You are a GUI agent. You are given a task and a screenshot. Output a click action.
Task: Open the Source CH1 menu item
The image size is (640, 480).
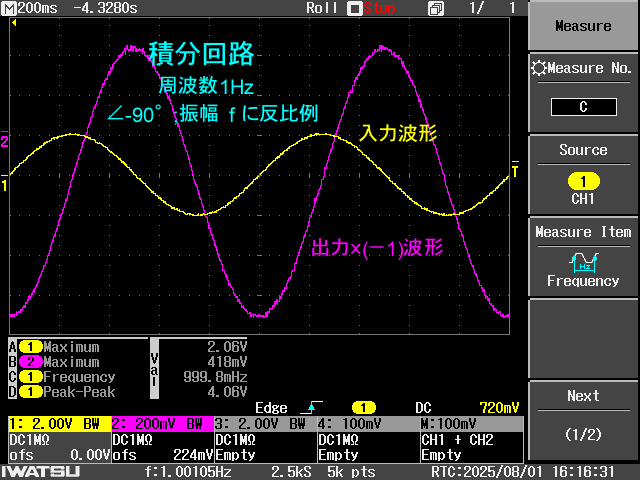(x=583, y=175)
